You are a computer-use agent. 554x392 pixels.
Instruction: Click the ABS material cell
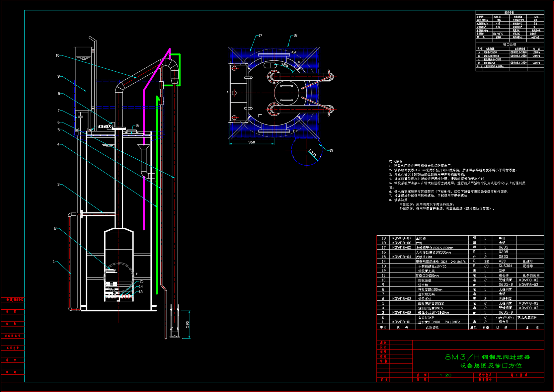tap(502, 261)
